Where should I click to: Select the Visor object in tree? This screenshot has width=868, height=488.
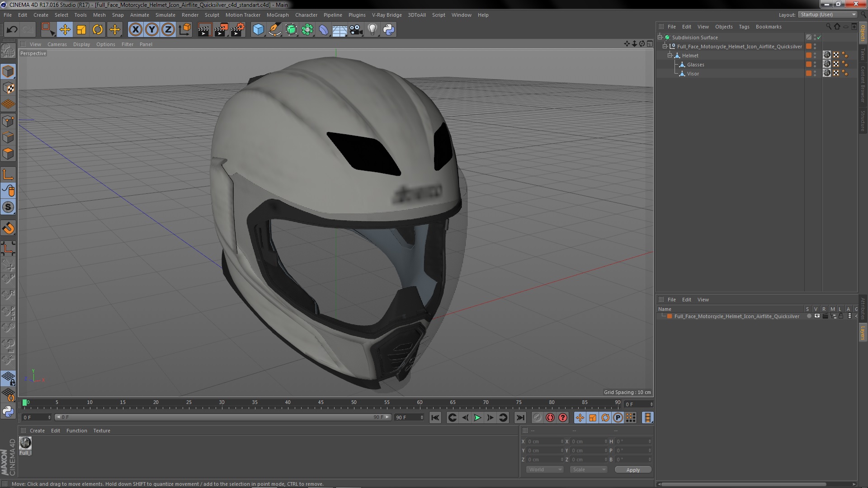point(693,74)
